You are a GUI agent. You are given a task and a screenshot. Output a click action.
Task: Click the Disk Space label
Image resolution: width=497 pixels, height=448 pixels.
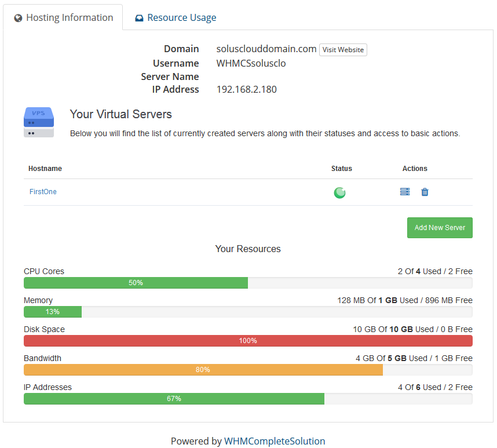pyautogui.click(x=45, y=329)
